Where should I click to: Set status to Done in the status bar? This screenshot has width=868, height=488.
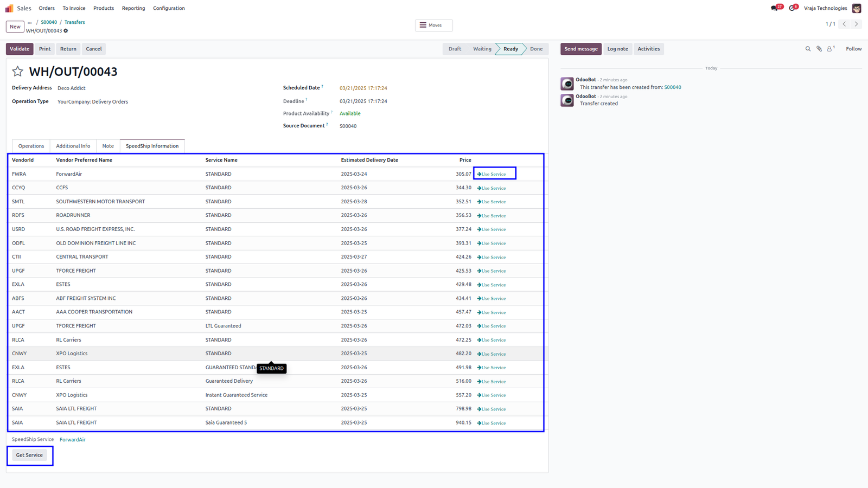pos(536,49)
